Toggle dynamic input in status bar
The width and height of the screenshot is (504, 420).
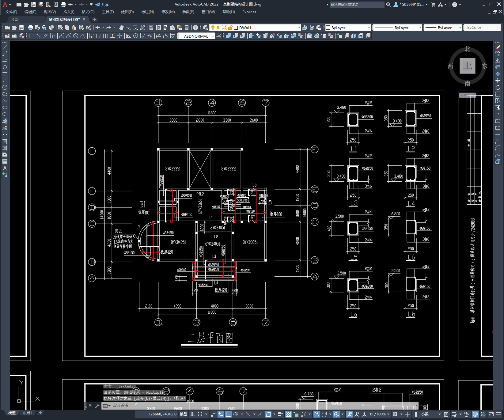(221, 414)
